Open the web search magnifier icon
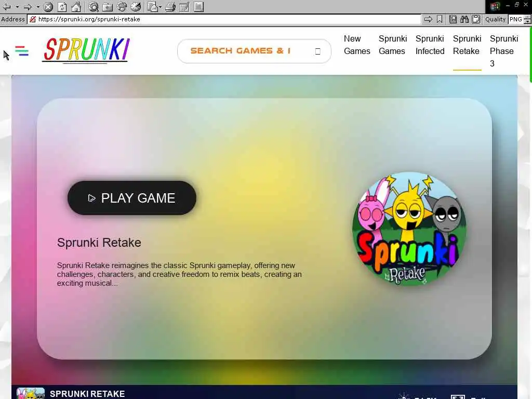 (x=94, y=6)
